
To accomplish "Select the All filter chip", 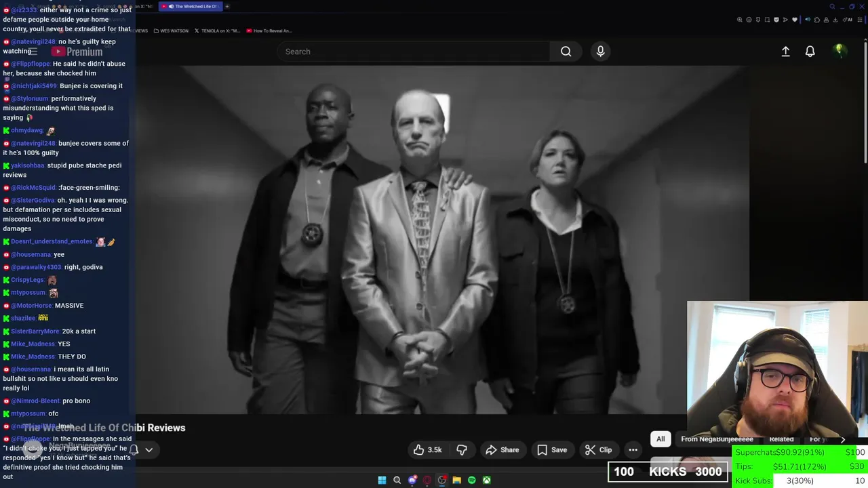I will tap(660, 439).
